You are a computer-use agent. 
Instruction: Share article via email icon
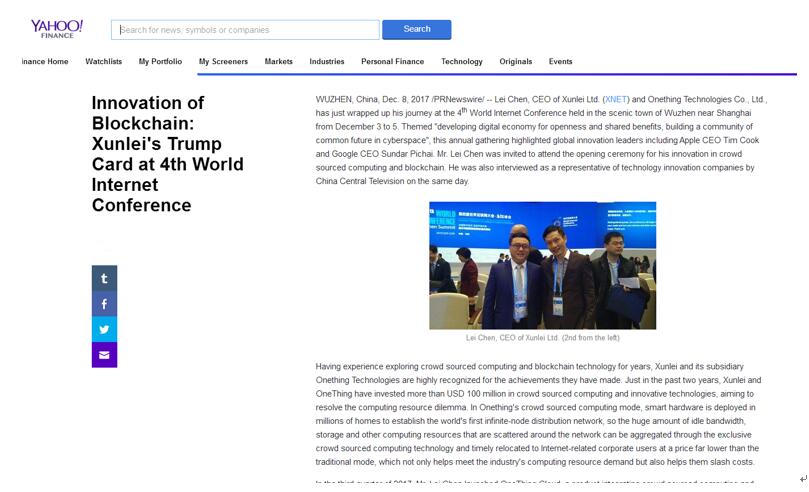[x=104, y=355]
